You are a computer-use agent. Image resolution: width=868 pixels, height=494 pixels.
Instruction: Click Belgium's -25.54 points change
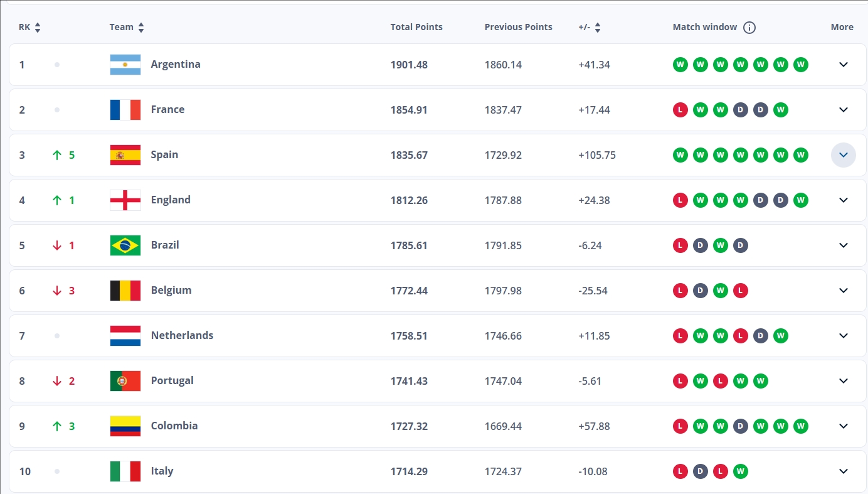click(x=593, y=291)
